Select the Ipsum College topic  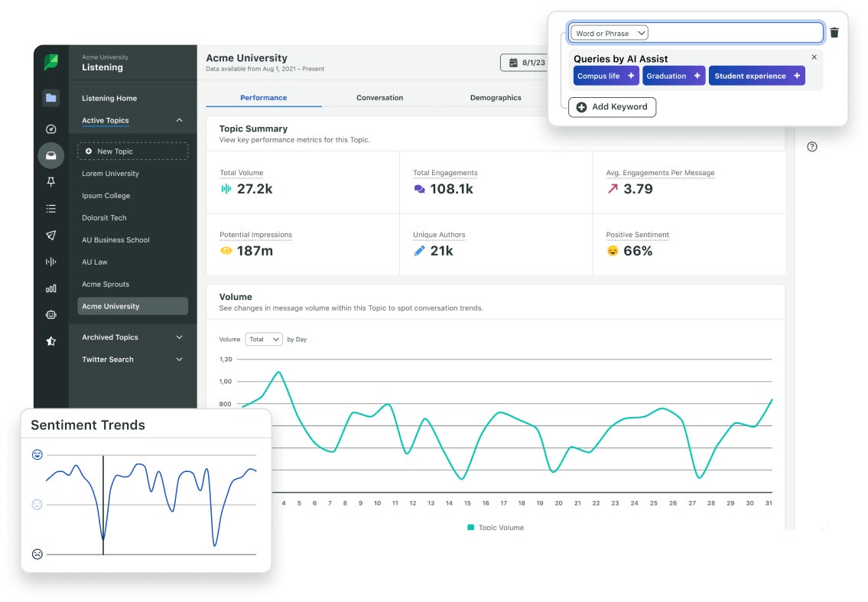(x=107, y=195)
